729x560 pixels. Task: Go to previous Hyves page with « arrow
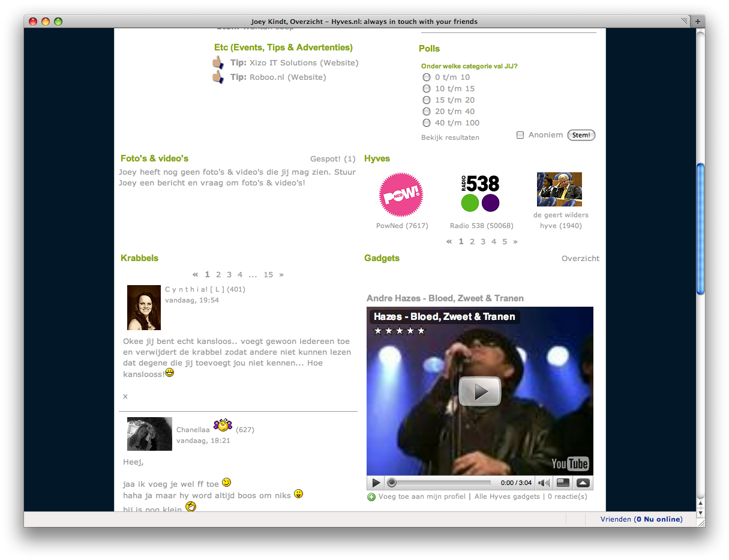449,242
